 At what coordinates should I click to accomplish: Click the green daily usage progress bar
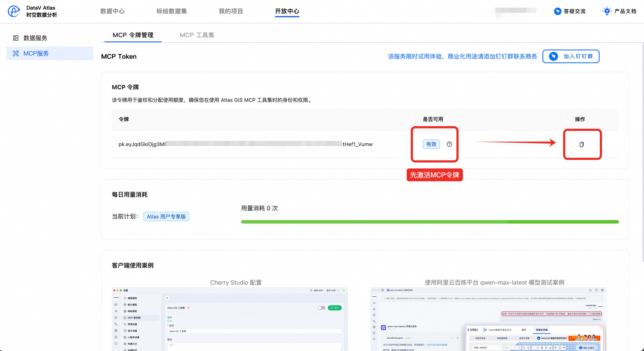tap(430, 222)
